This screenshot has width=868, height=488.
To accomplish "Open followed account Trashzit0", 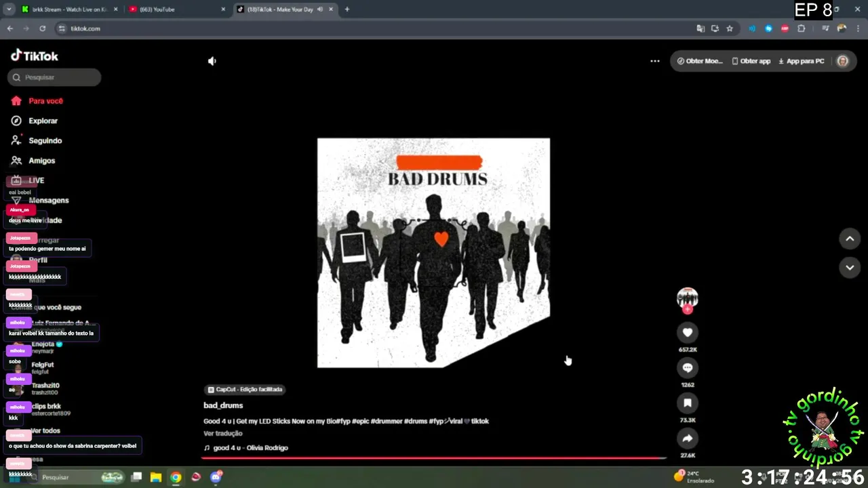I will tap(45, 388).
